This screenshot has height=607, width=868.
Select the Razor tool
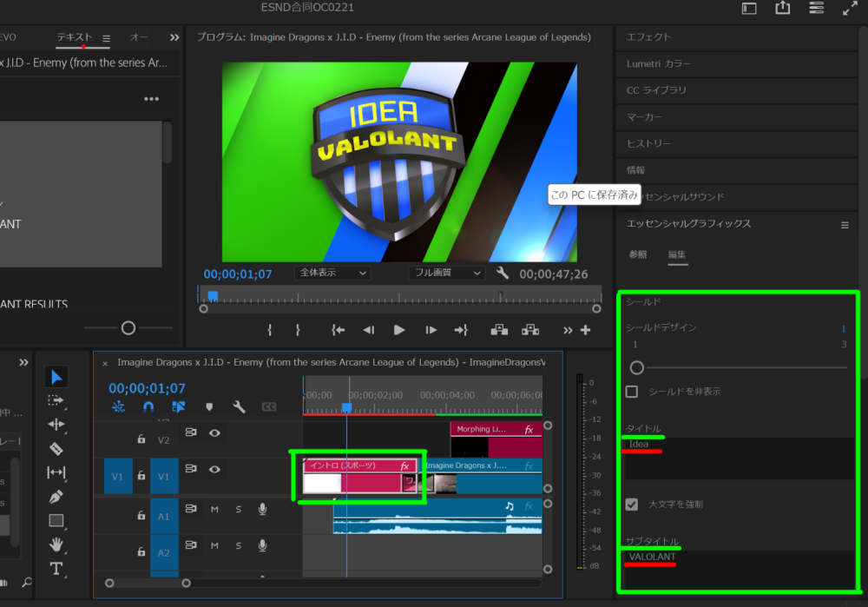(x=56, y=449)
